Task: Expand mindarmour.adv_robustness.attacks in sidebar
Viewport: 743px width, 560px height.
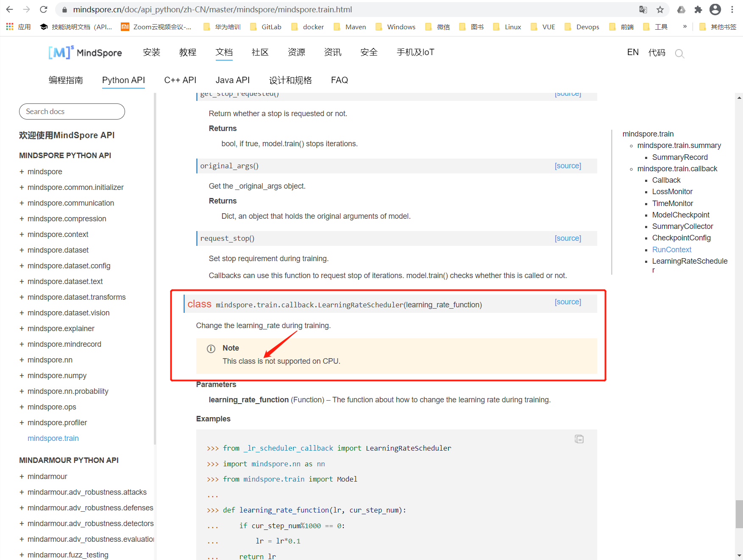Action: 22,492
